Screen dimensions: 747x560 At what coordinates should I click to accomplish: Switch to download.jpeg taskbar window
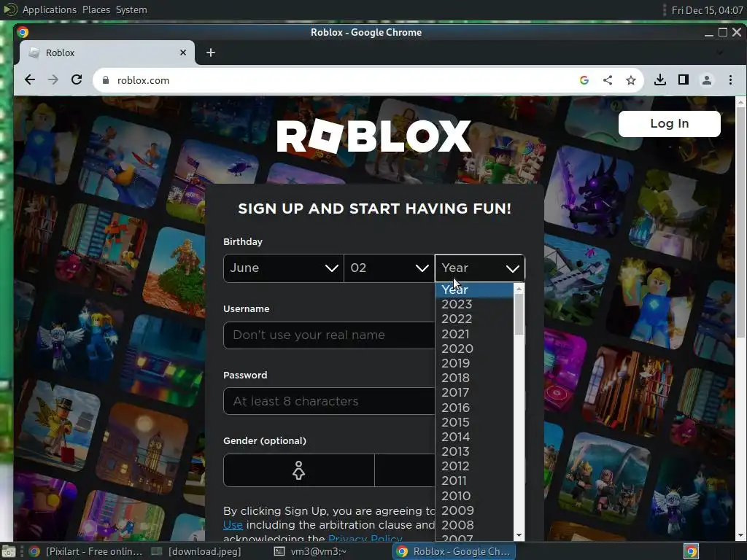(196, 551)
